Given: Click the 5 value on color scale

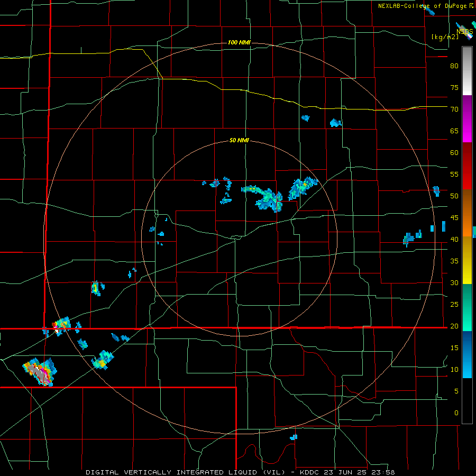Looking at the screenshot, I should 456,391.
